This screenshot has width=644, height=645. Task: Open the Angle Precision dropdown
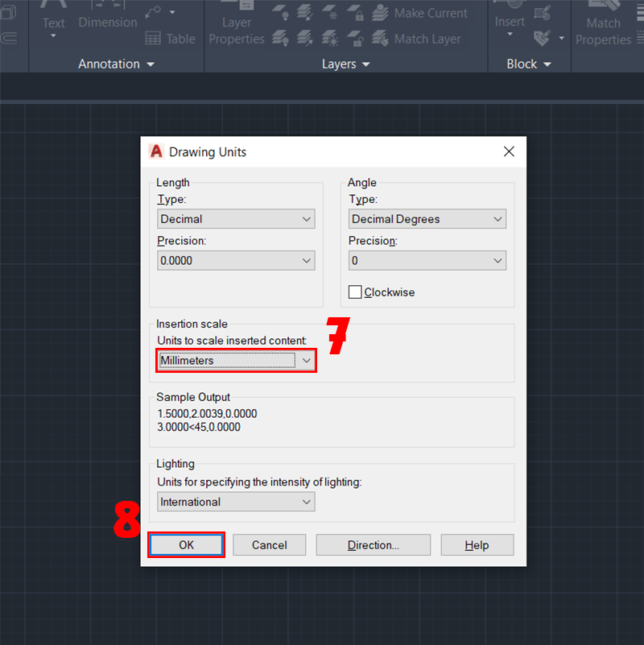pyautogui.click(x=427, y=261)
